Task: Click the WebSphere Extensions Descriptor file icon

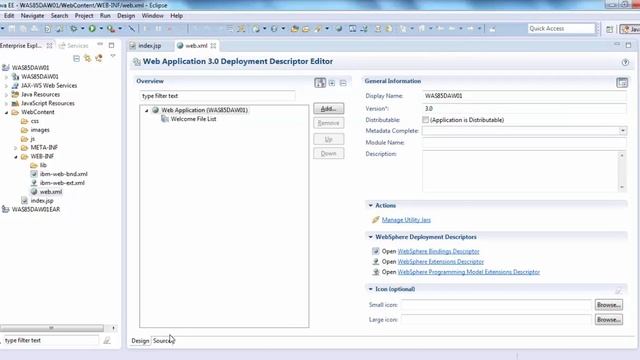Action: click(376, 261)
